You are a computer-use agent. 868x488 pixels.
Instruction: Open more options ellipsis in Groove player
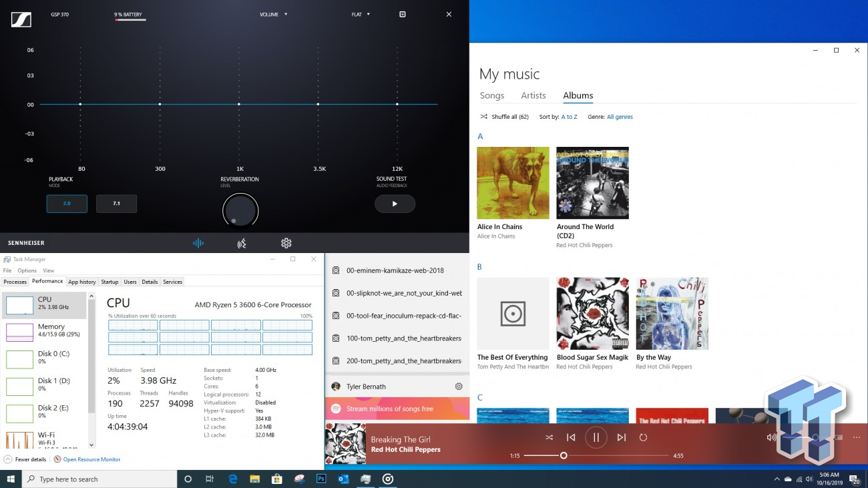857,437
